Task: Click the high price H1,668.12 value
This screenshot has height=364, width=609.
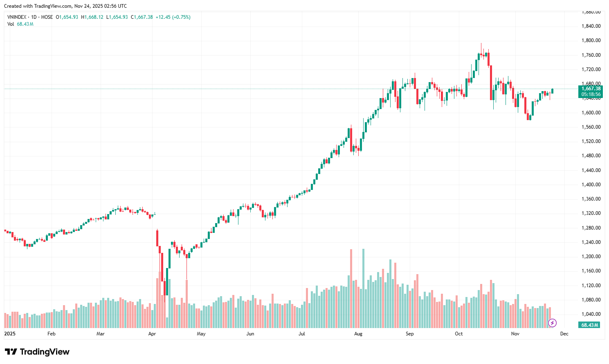Action: click(x=92, y=17)
